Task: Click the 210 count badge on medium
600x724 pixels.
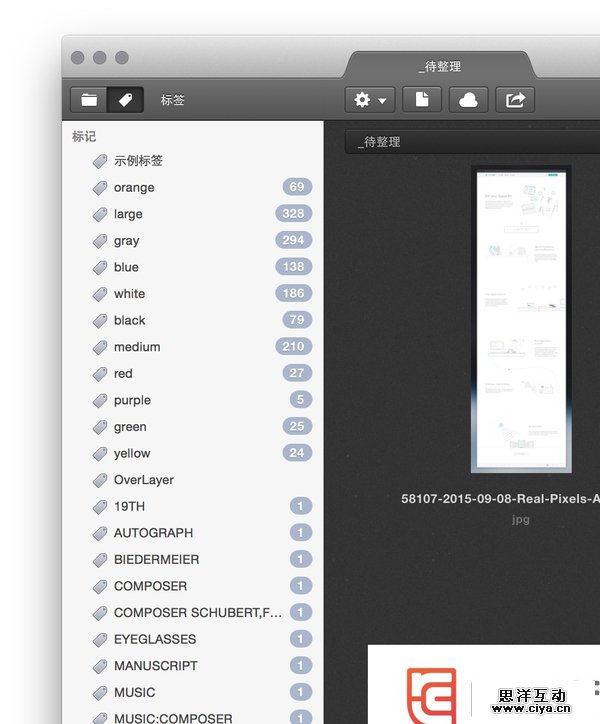Action: (x=294, y=346)
